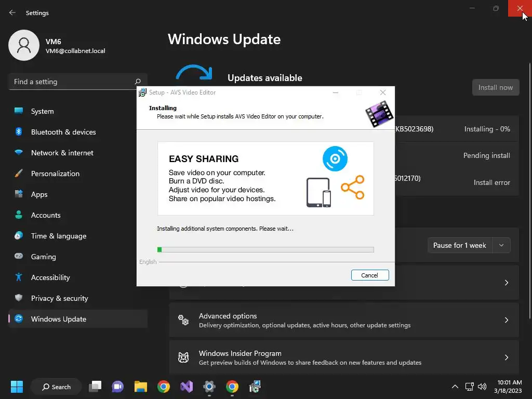
Task: Show hidden tray icons chevron
Action: pos(455,387)
